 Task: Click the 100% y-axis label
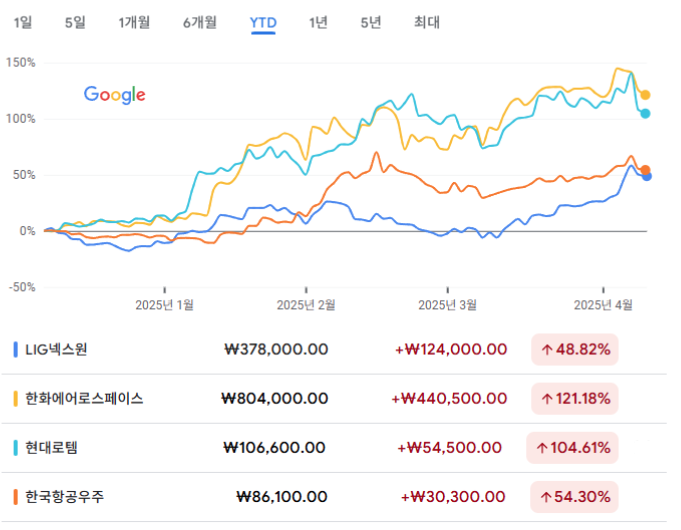20,119
